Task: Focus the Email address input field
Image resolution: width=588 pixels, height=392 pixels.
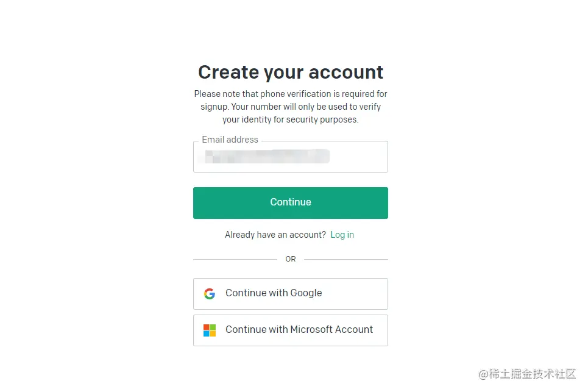Action: point(290,157)
